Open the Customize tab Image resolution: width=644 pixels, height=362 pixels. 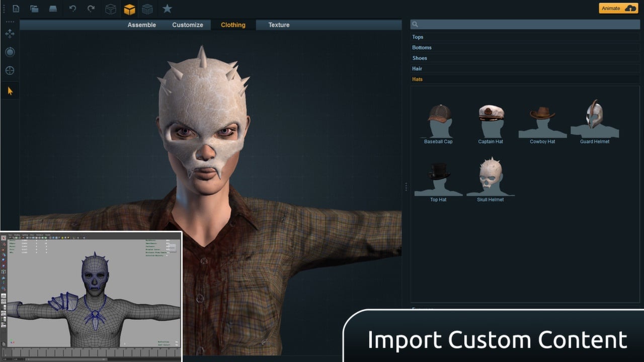pyautogui.click(x=188, y=25)
